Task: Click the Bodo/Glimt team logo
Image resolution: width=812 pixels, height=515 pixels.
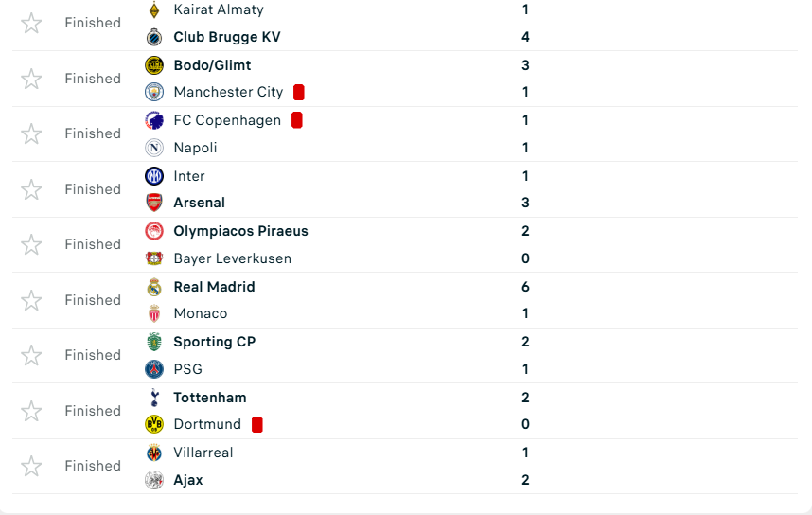Action: (x=153, y=65)
